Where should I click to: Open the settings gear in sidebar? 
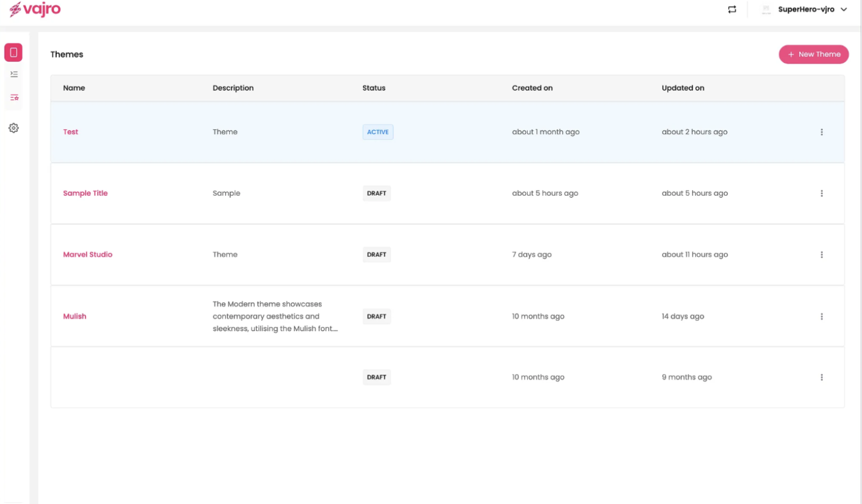14,128
